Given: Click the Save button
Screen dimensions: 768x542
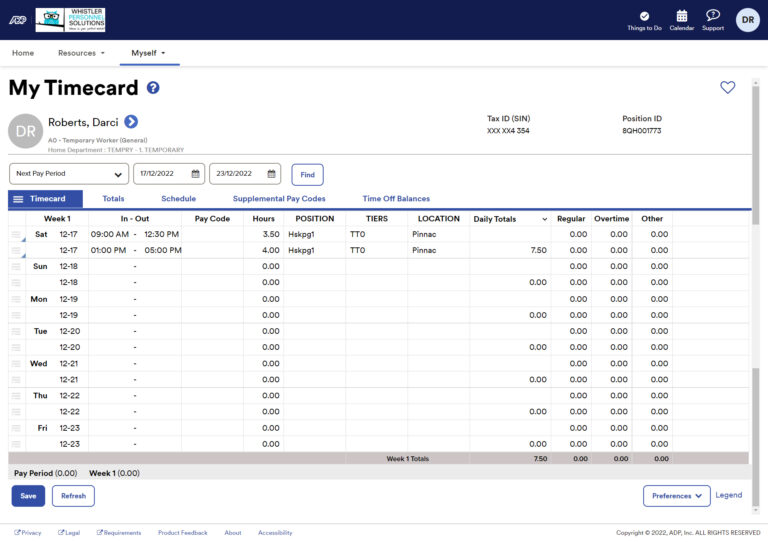Looking at the screenshot, I should [28, 496].
